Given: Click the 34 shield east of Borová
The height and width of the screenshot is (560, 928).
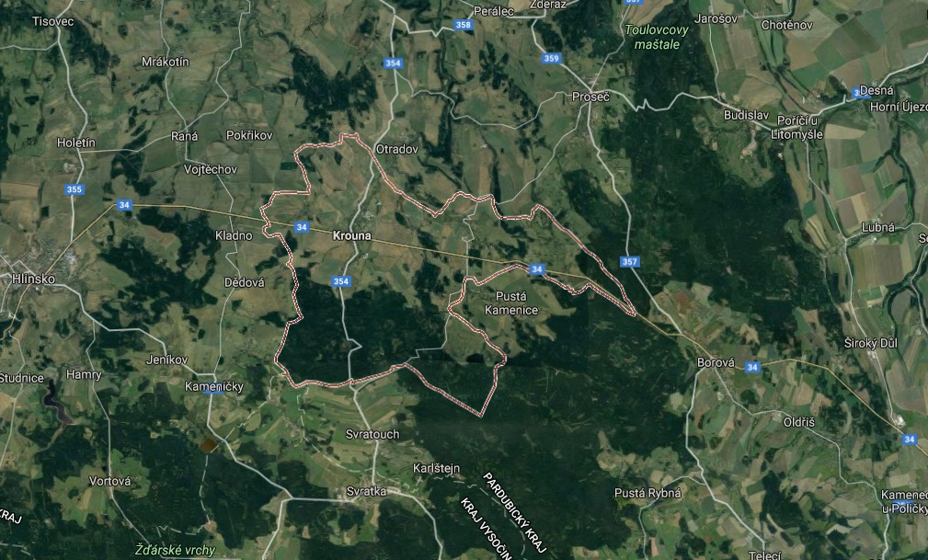Looking at the screenshot, I should point(752,367).
